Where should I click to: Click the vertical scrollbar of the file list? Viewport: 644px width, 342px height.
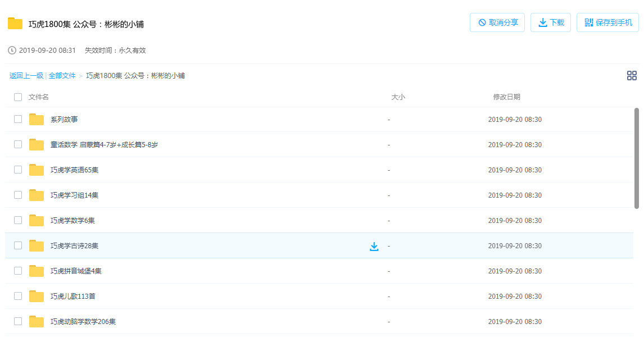point(637,158)
